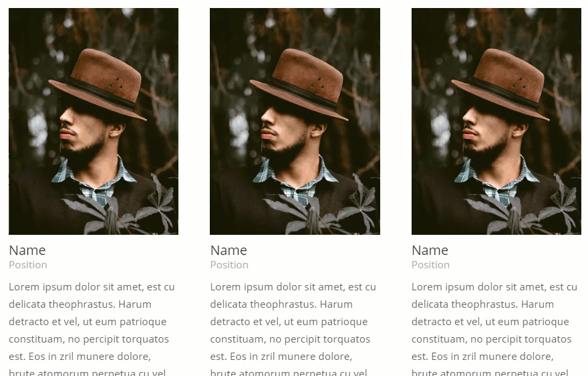Click the brown hat in the middle photo
The image size is (588, 376).
pos(299,84)
